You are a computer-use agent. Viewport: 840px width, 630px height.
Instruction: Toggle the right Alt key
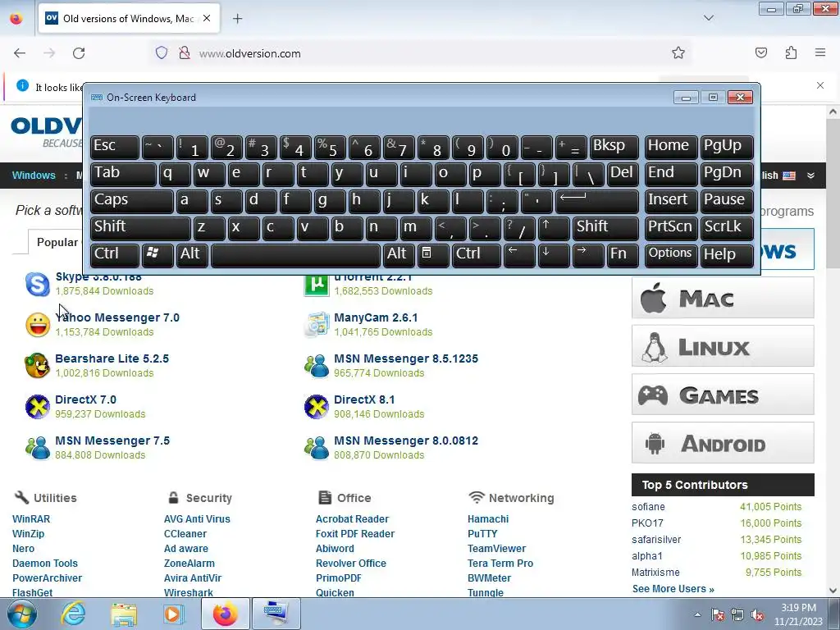398,254
